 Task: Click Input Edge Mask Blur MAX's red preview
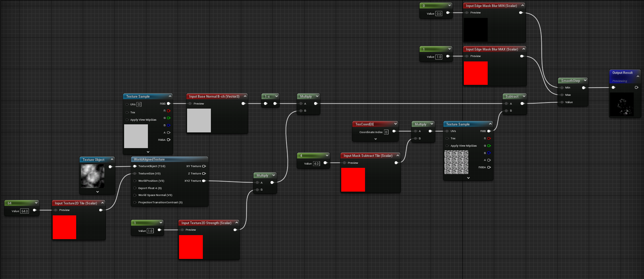476,73
